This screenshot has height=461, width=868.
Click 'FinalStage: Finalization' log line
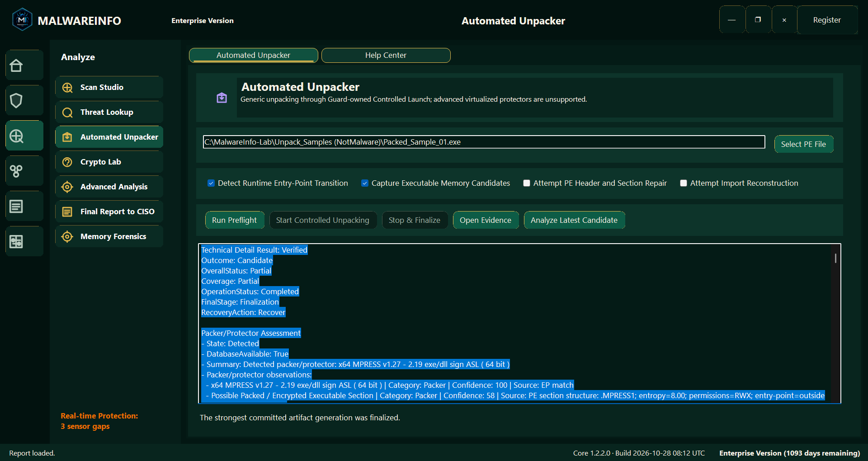pos(240,302)
